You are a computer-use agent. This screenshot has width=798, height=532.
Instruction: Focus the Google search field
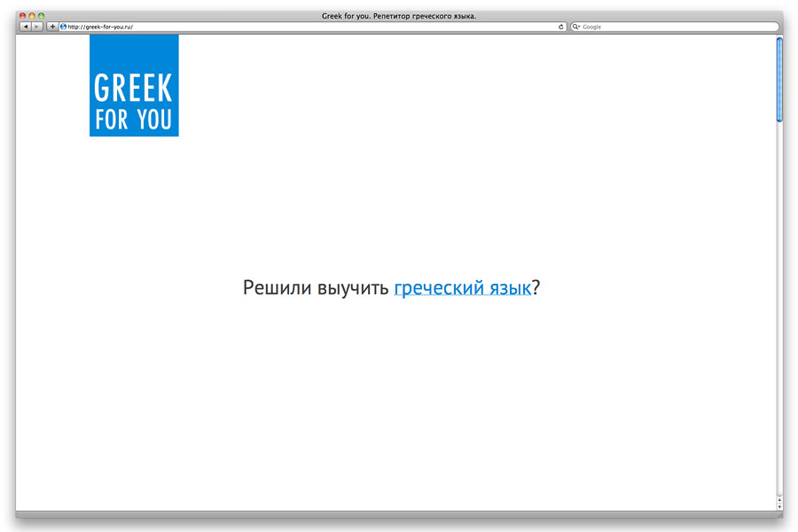678,27
